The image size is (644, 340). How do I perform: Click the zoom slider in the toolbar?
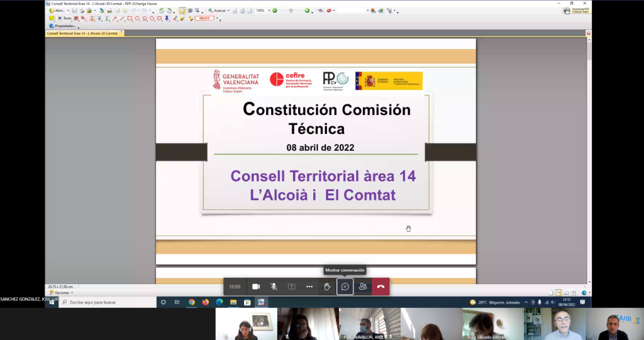[x=290, y=11]
